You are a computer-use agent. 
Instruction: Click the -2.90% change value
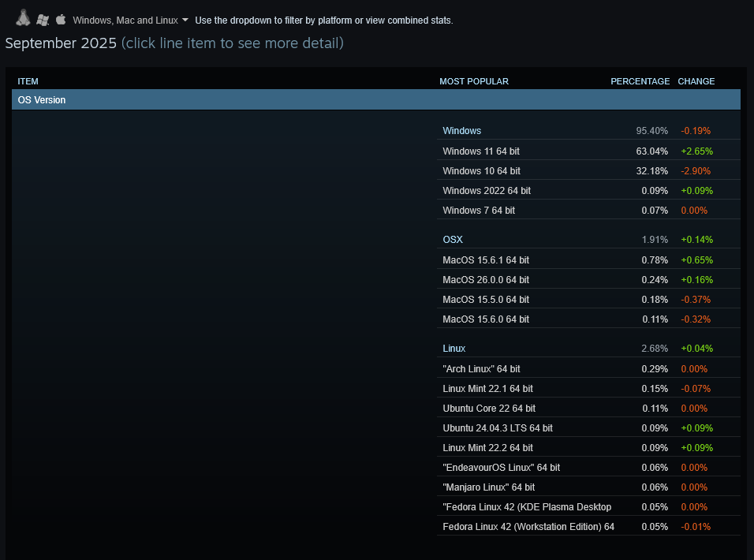click(x=696, y=170)
